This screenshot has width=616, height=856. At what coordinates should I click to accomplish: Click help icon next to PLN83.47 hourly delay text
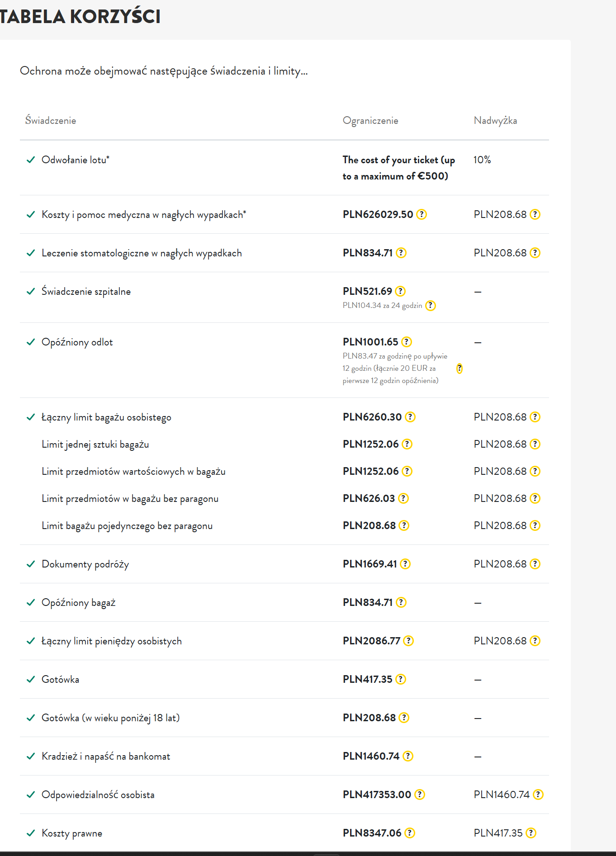tap(459, 369)
